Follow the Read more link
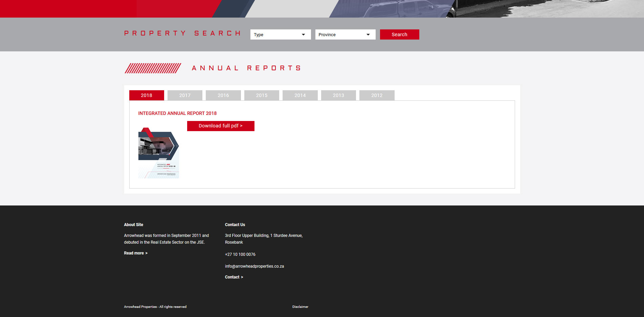Viewport: 644px width, 317px height. point(136,253)
